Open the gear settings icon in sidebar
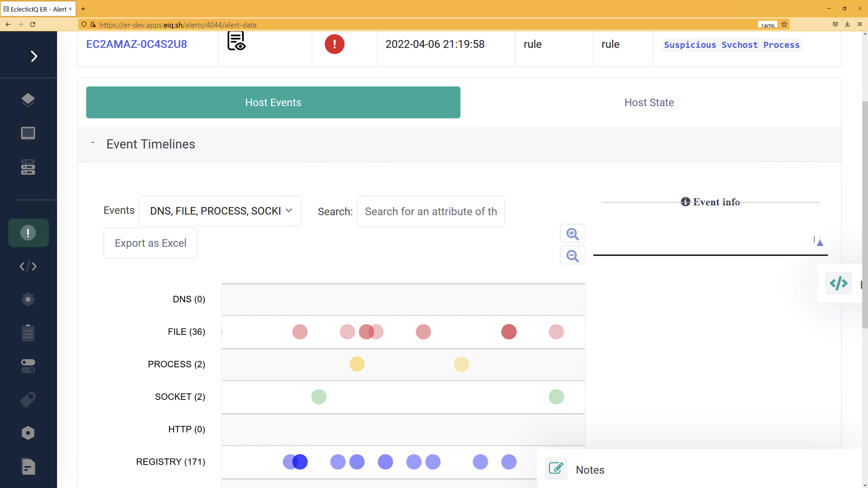This screenshot has width=868, height=488. [28, 300]
